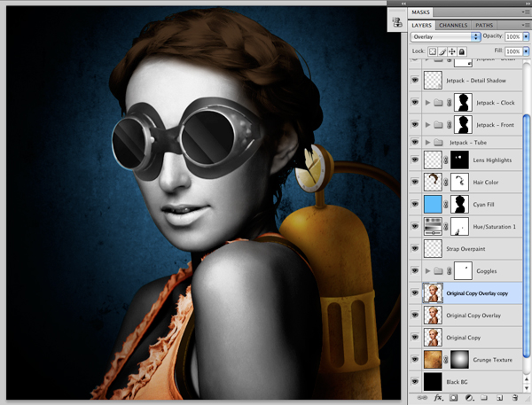Lock layer position with move icon

click(452, 51)
